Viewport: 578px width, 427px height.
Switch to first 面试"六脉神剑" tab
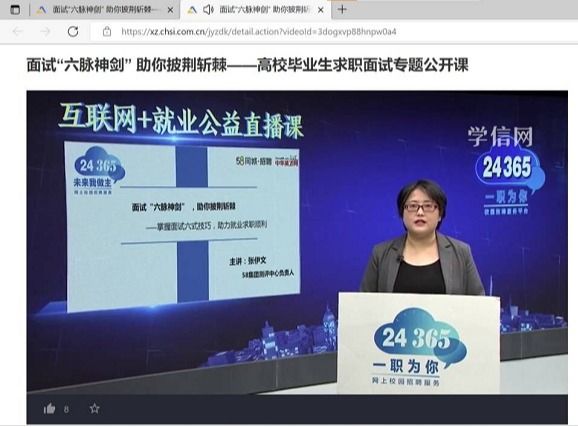coord(105,10)
